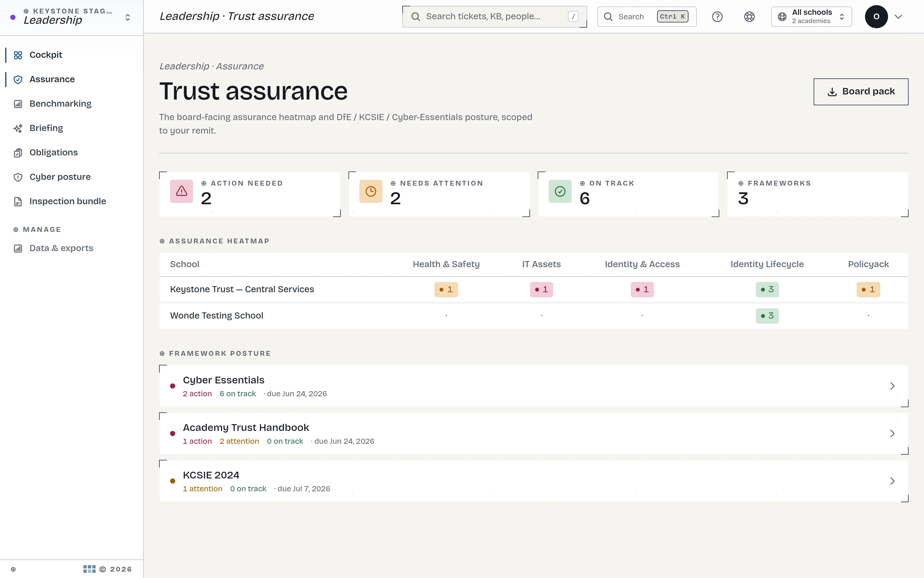Click Central Services Identity & Access red cell
The height and width of the screenshot is (578, 924).
(x=642, y=290)
